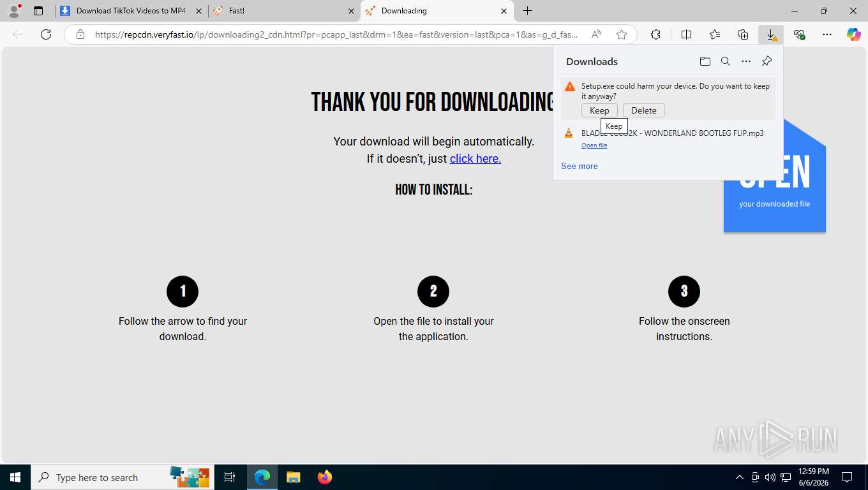Screen dimensions: 868x490
Task: Click the 'click here.' download link
Action: click(475, 158)
